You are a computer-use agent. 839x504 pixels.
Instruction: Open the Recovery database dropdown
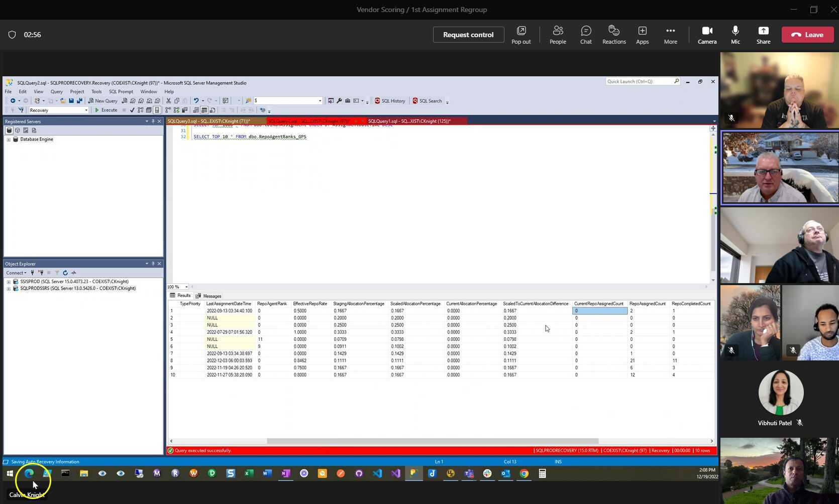pos(86,110)
